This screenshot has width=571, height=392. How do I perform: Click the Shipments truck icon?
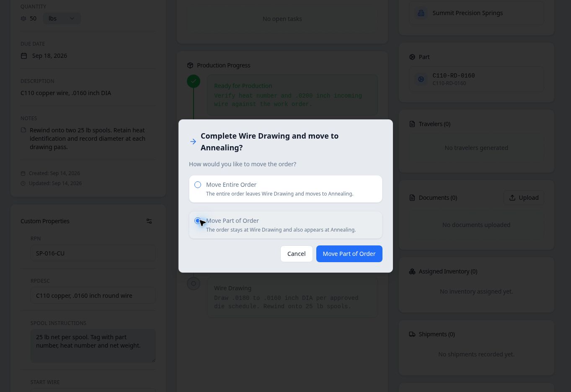coord(412,334)
